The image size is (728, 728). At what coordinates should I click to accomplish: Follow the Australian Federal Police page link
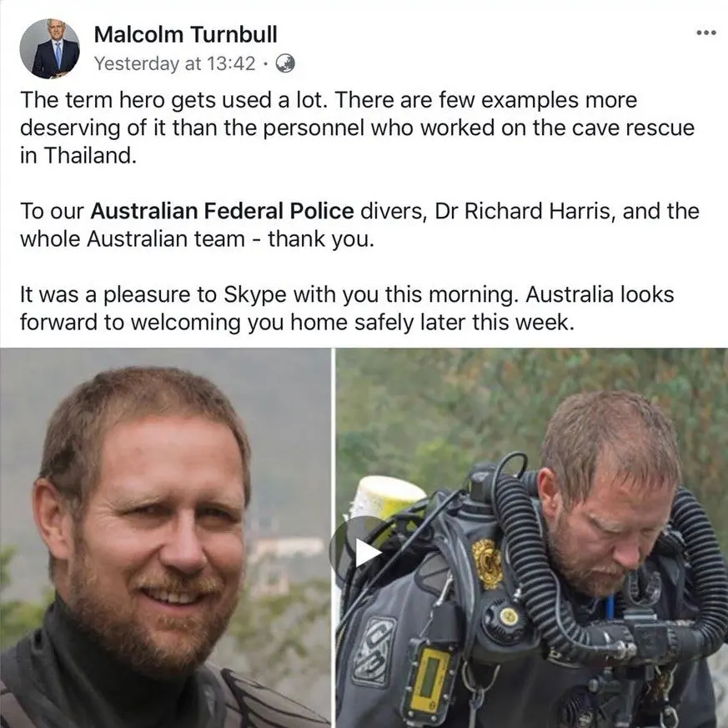(222, 211)
